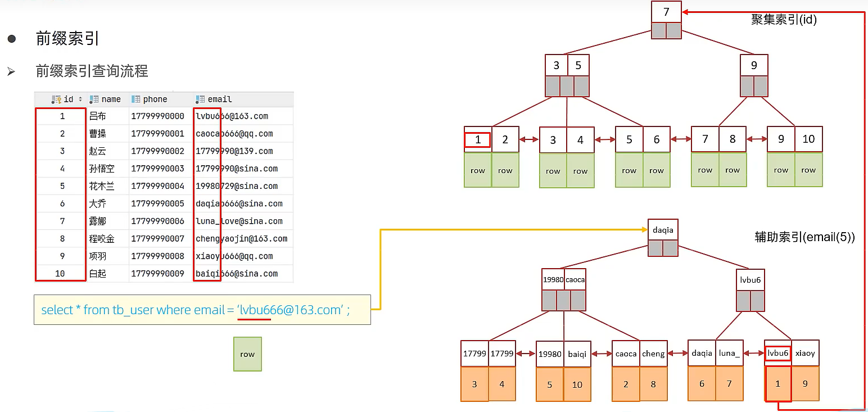Screen dimensions: 868x412
Task: Click the leaf key baiqi in the auxiliary index
Action: pos(577,354)
